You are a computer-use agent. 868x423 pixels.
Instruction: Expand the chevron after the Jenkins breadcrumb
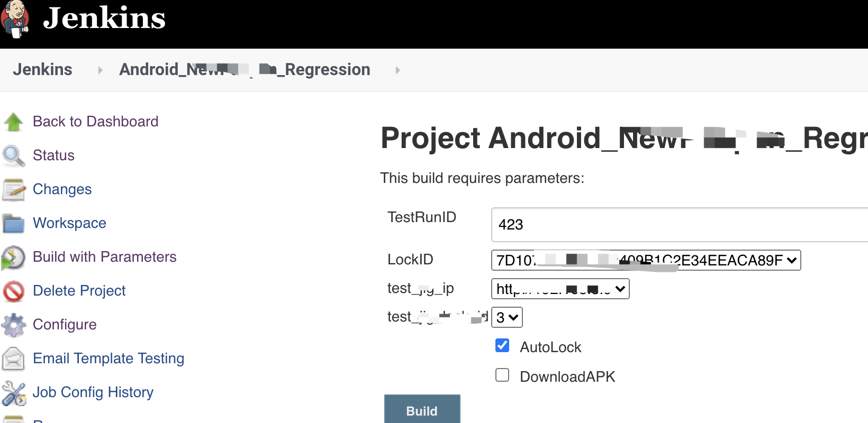100,70
